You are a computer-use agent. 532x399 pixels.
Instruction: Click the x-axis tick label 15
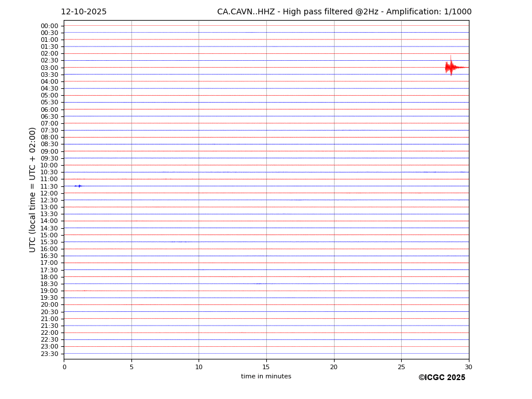[x=266, y=367]
